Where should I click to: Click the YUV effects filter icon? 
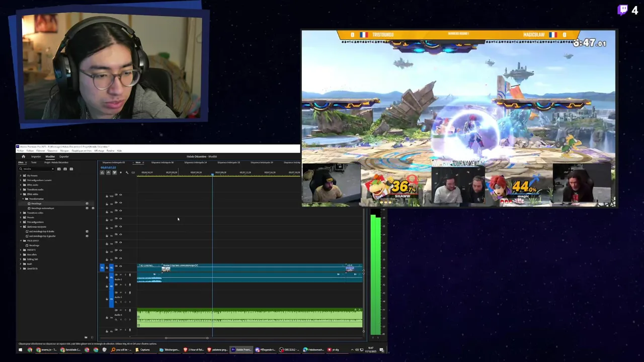[x=71, y=169]
